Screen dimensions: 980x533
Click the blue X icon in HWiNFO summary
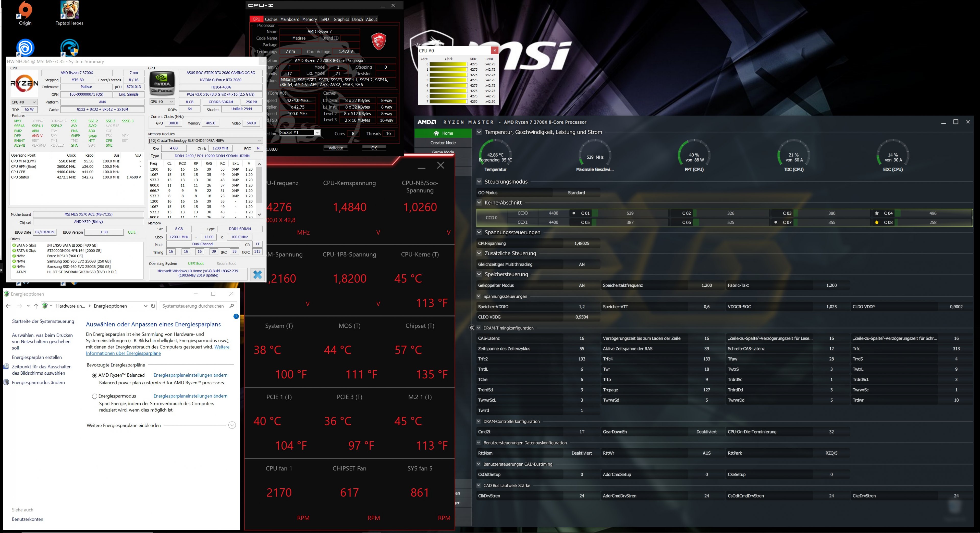(258, 274)
